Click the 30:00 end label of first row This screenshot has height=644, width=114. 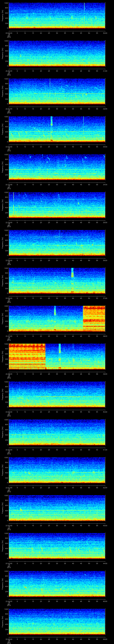[105, 33]
